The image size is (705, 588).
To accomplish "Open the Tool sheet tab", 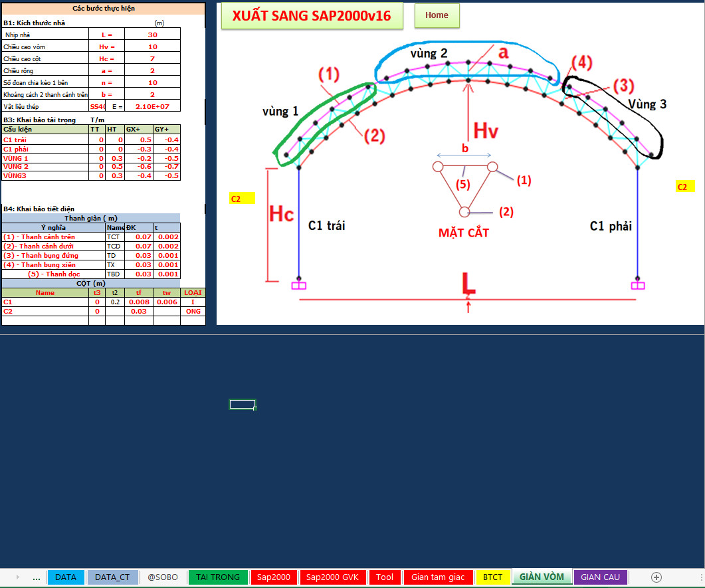I will pyautogui.click(x=385, y=577).
